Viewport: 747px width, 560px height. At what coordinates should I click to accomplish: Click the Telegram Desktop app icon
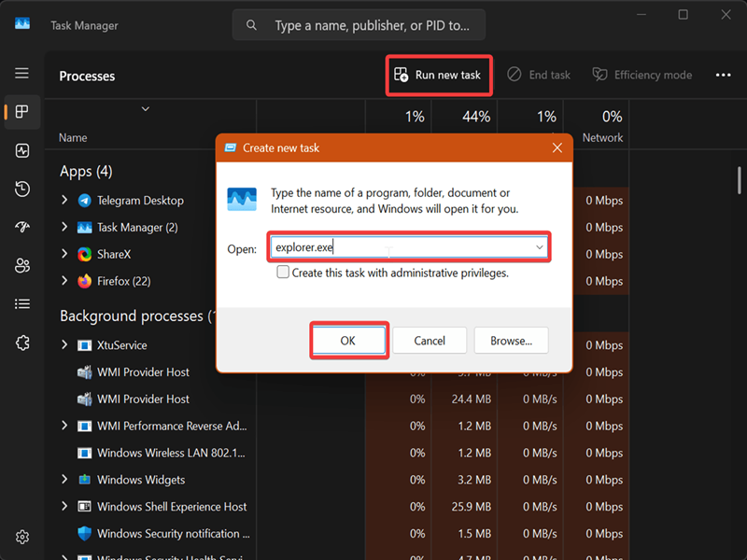coord(84,201)
